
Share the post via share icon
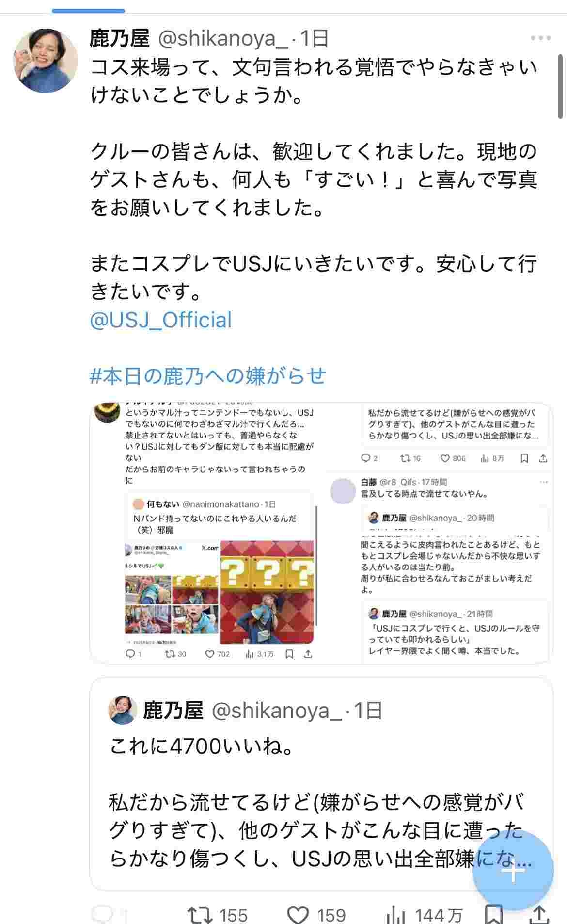click(x=539, y=915)
